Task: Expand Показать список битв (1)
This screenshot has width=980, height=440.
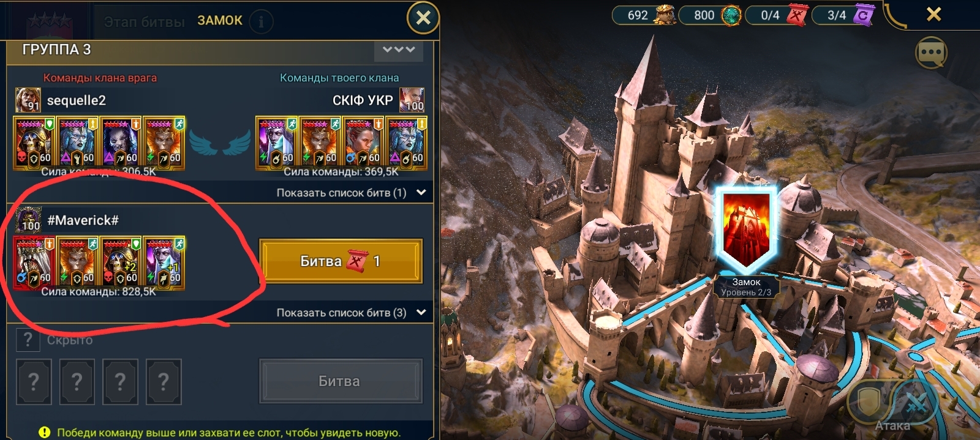Action: [350, 192]
